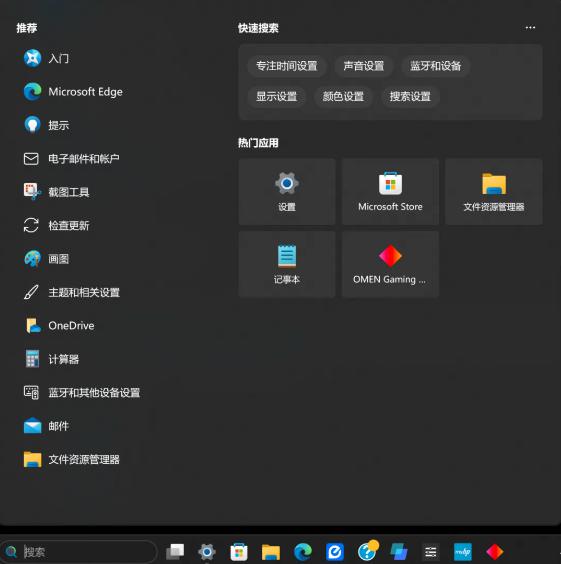Viewport: 561px width, 564px height.
Task: Open the more options ellipsis menu
Action: coord(530,28)
